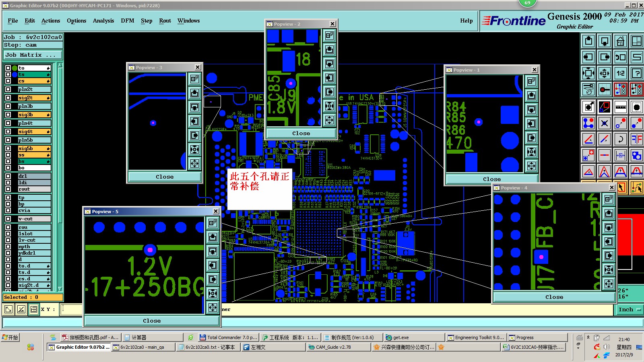Toggle the checkbox for layer 'rout'
The height and width of the screenshot is (362, 644).
pos(8,189)
